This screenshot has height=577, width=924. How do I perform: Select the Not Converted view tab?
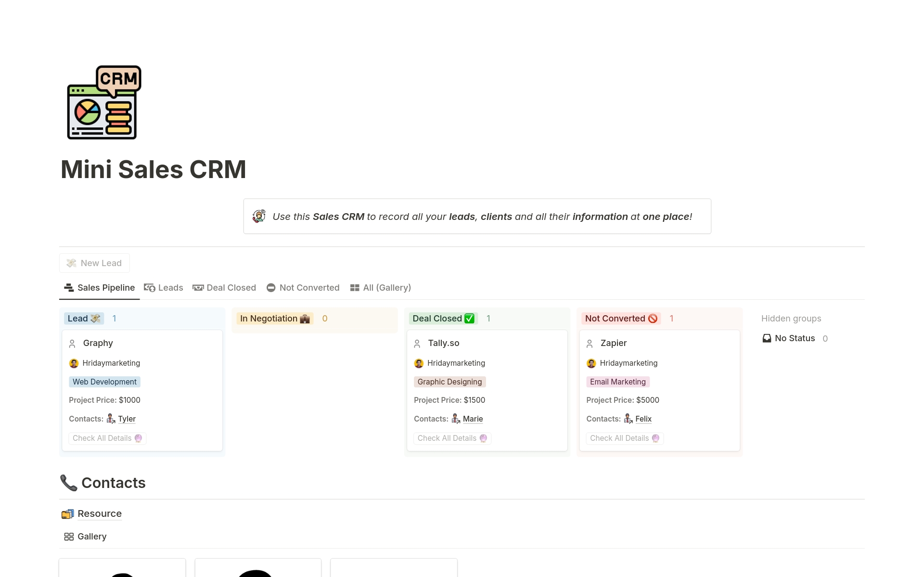coord(303,288)
